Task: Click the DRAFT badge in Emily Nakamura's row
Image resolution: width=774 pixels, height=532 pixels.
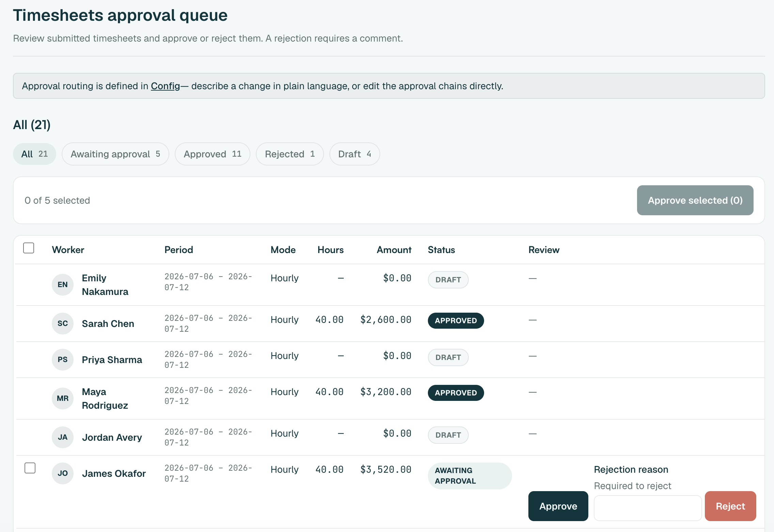Action: click(x=448, y=280)
